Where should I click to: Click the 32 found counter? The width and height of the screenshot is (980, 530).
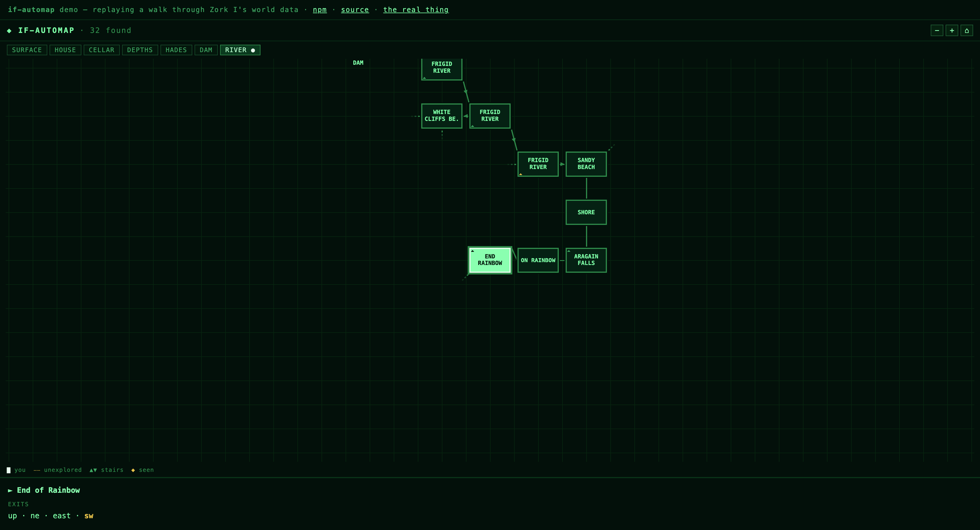[x=110, y=30]
